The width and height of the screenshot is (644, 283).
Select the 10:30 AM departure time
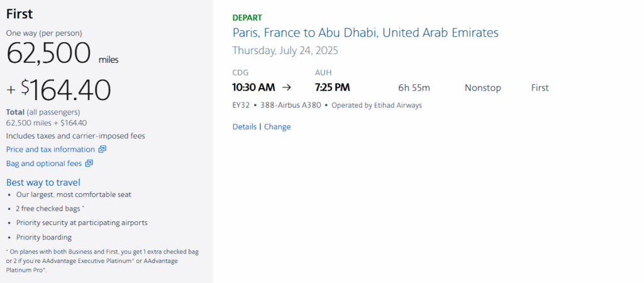click(x=254, y=87)
